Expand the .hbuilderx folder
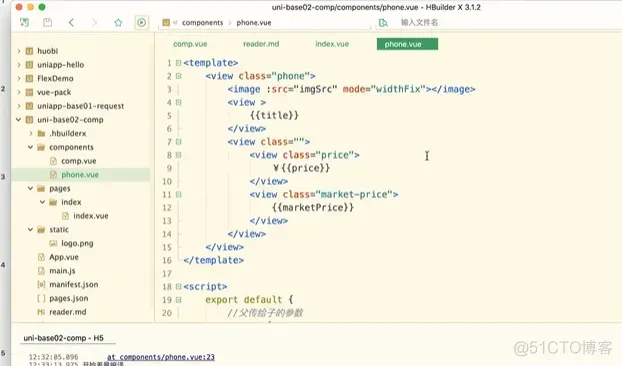This screenshot has height=366, width=622. 31,134
